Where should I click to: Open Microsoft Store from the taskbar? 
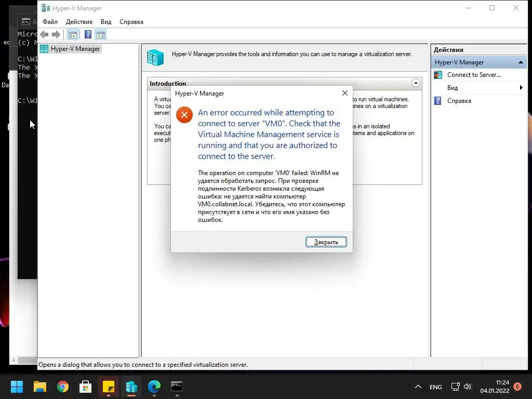coord(86,387)
